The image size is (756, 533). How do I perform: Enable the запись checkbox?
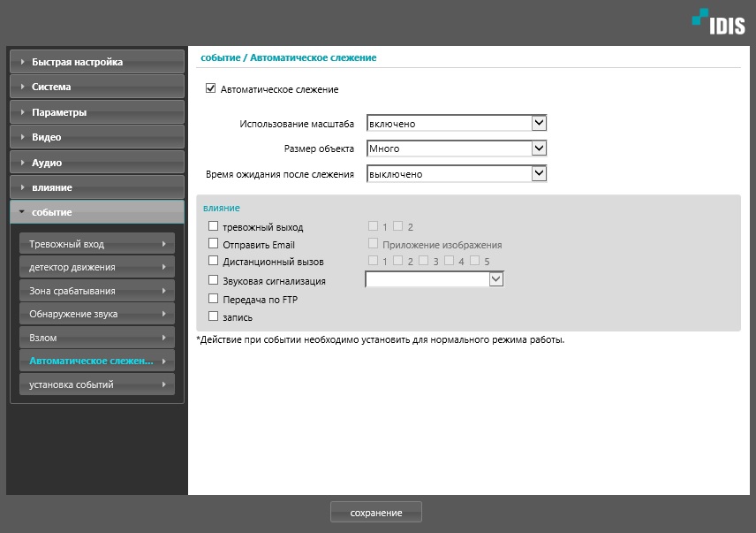click(x=213, y=316)
